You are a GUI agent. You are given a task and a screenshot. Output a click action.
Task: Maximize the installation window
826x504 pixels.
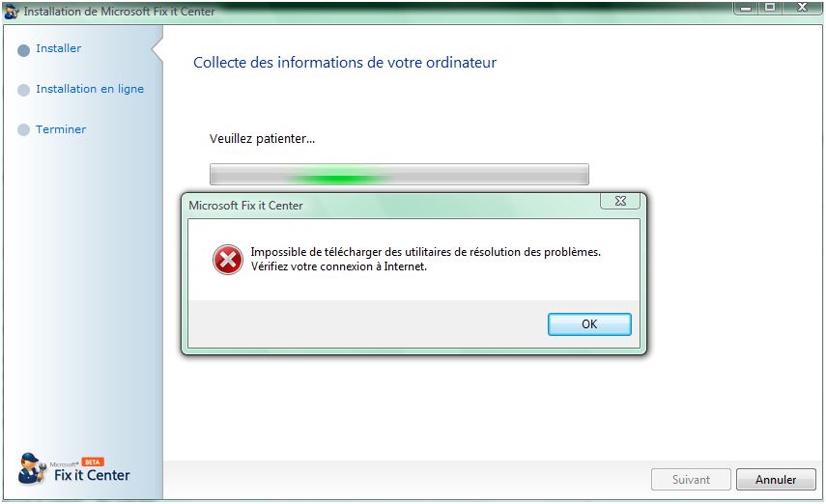tap(770, 8)
